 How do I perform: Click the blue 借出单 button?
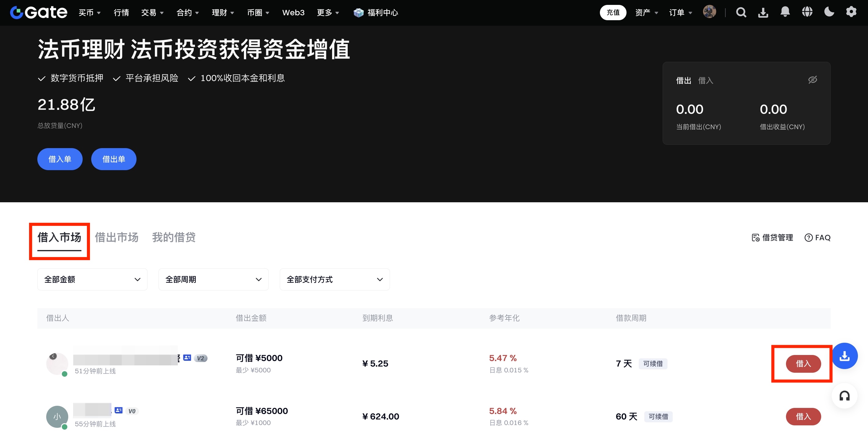[114, 159]
